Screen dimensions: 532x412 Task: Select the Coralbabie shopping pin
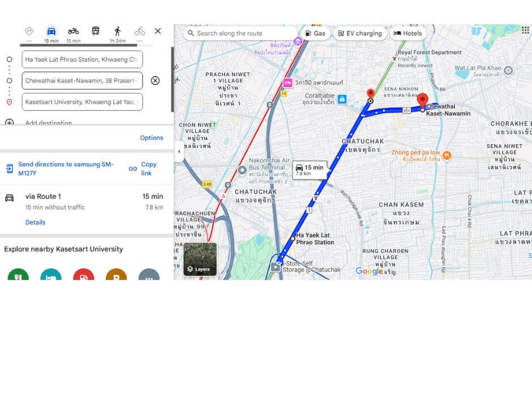[342, 99]
